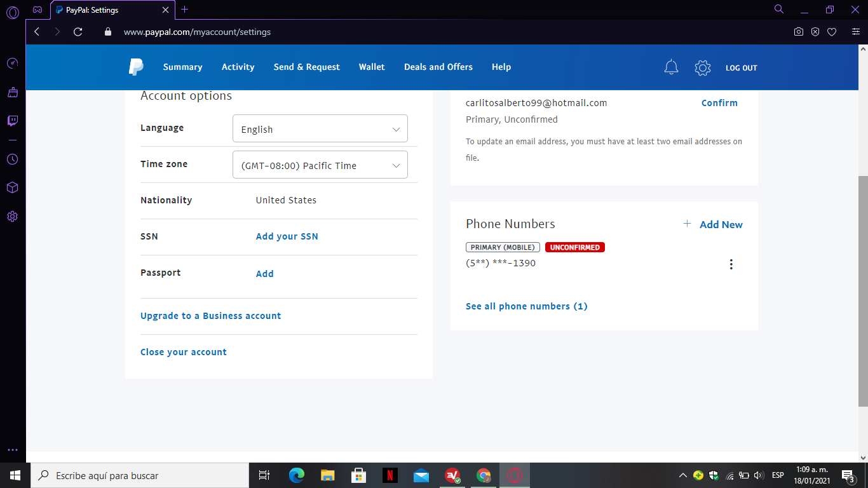The width and height of the screenshot is (868, 488).
Task: Click Close your account link
Action: [184, 352]
